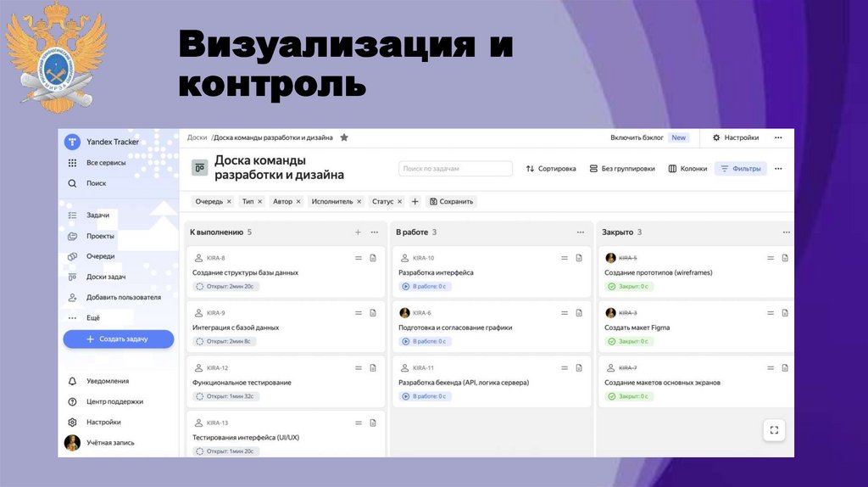Open task Разработка интерфейса
This screenshot has width=868, height=487.
coord(437,272)
